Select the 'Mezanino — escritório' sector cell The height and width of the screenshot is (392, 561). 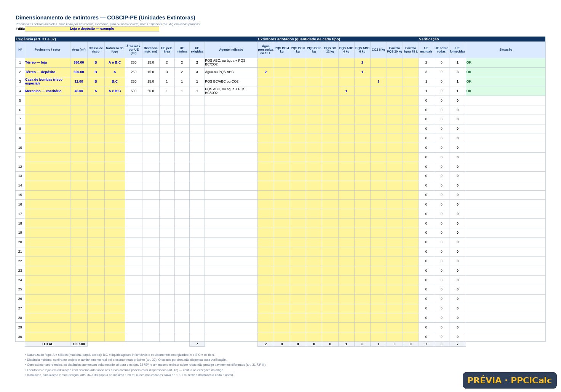click(x=48, y=91)
